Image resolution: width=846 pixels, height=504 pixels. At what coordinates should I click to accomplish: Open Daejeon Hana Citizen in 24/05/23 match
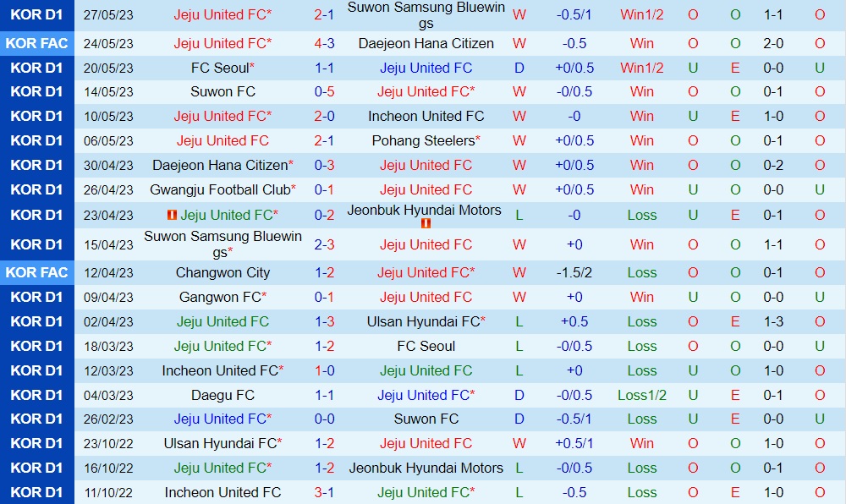pos(426,43)
